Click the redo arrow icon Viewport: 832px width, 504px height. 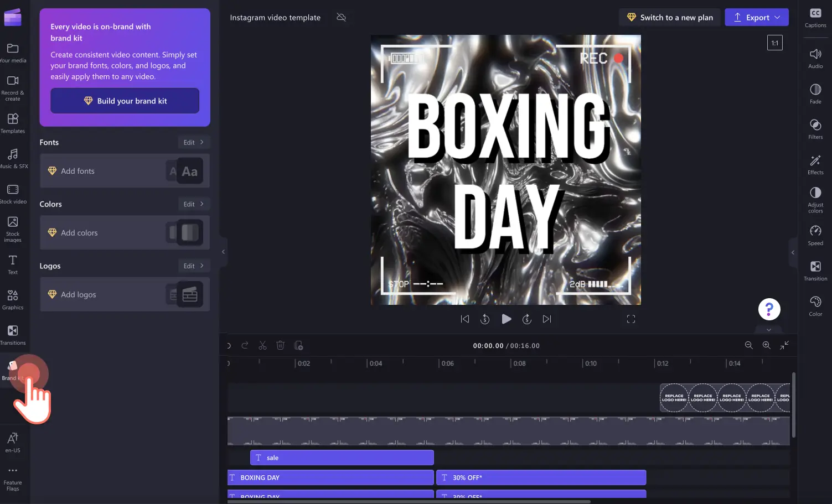tap(245, 345)
